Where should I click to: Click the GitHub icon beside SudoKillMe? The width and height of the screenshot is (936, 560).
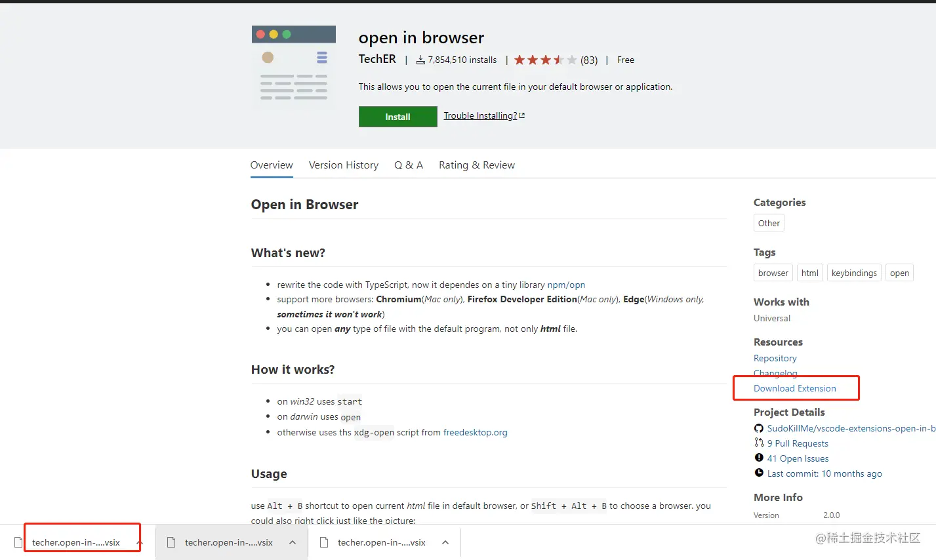coord(759,428)
